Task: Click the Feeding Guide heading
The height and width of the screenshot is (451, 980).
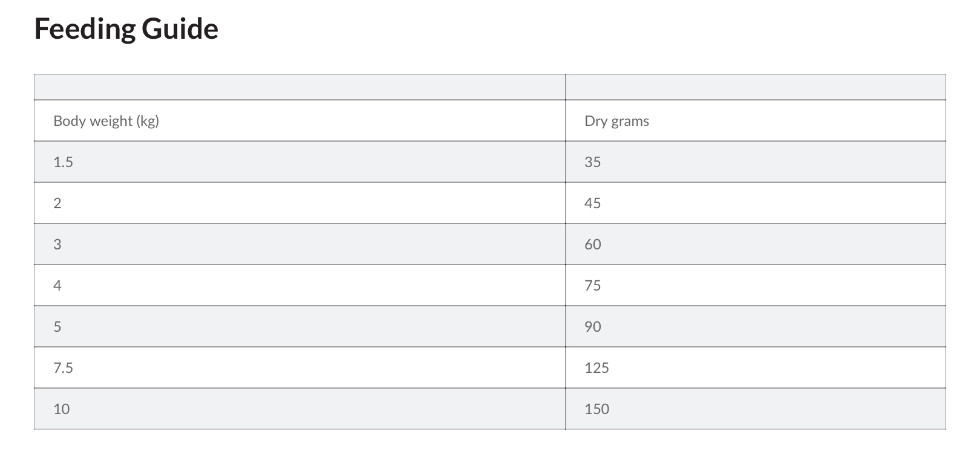Action: 126,29
